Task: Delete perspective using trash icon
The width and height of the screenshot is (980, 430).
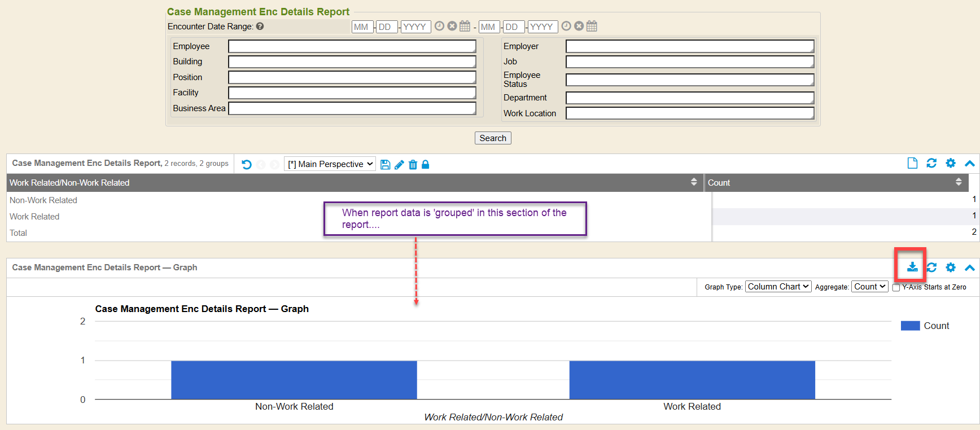Action: [x=413, y=165]
